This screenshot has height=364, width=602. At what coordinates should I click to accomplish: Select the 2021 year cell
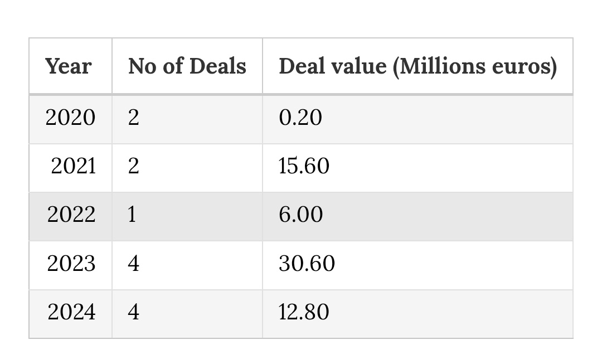[71, 168]
